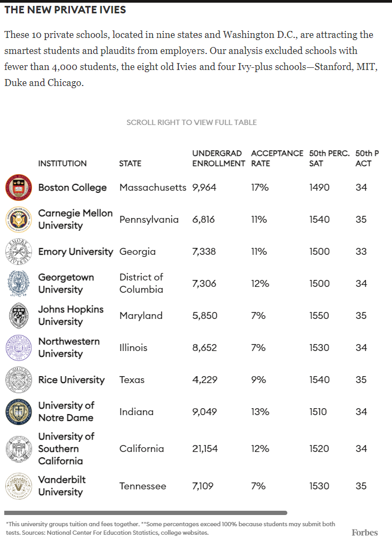Click the Carnegie Mellon University seal
The image size is (392, 546).
(19, 220)
